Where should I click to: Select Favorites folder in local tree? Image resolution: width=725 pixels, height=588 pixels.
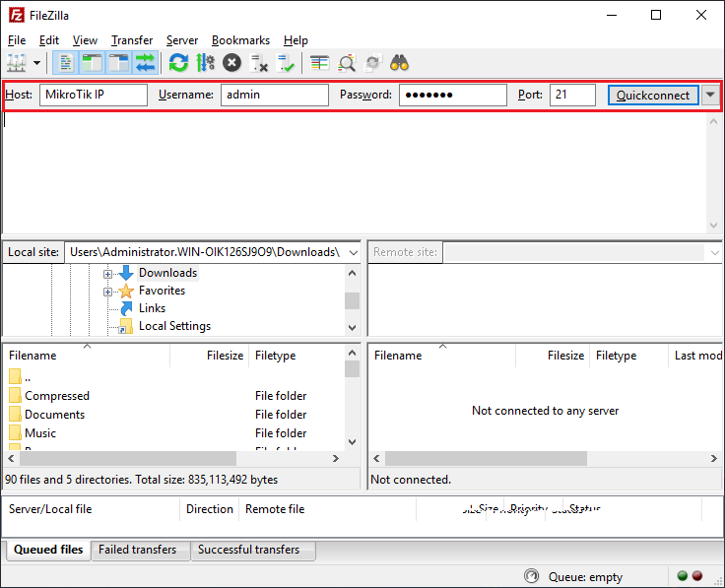162,291
